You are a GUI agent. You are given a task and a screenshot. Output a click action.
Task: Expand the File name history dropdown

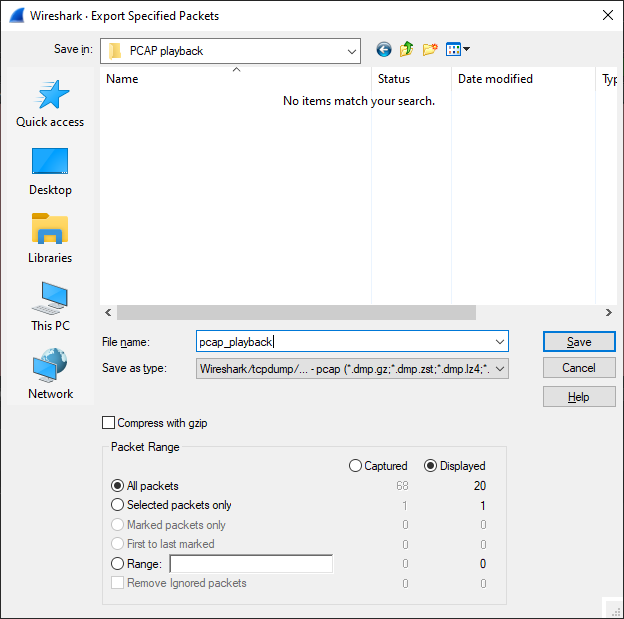click(x=499, y=342)
